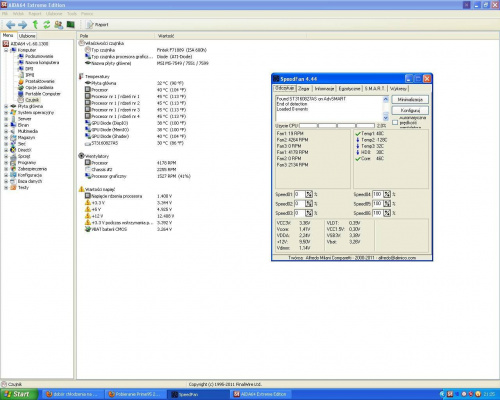This screenshot has width=500, height=400.
Task: Click the warning icon beside Wartości napięć
Action: pos(81,189)
